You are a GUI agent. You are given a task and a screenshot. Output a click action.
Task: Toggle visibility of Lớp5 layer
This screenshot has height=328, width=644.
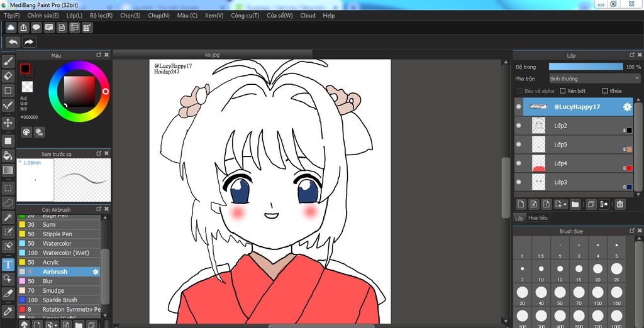pyautogui.click(x=518, y=144)
